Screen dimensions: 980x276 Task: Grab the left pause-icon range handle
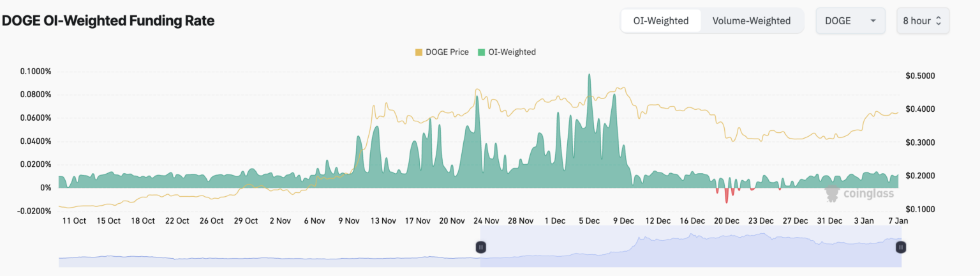(x=481, y=247)
